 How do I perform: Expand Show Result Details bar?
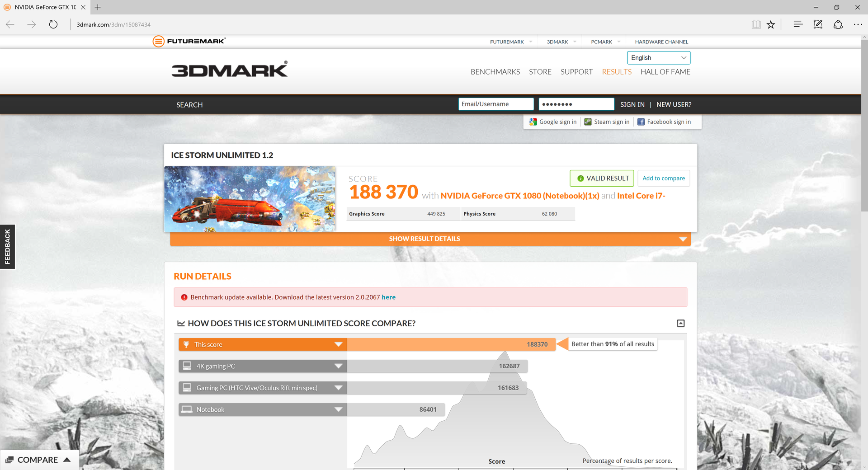[430, 239]
